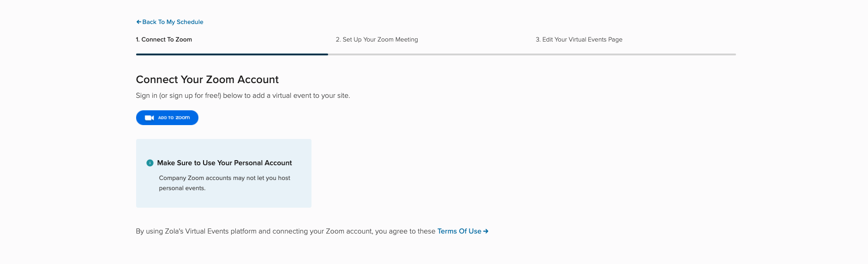Screen dimensions: 868x264
Task: Click the arrow icon after Terms Of Use
Action: (x=486, y=231)
